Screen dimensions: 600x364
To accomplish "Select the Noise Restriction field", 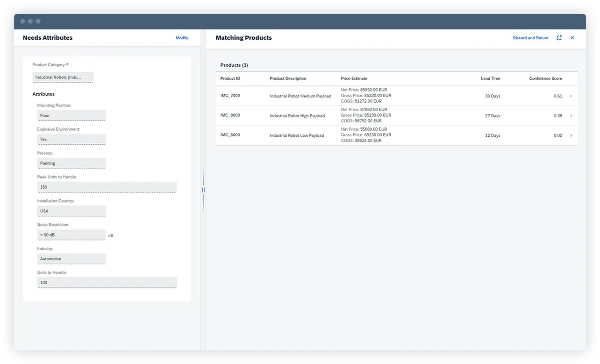I will (71, 235).
